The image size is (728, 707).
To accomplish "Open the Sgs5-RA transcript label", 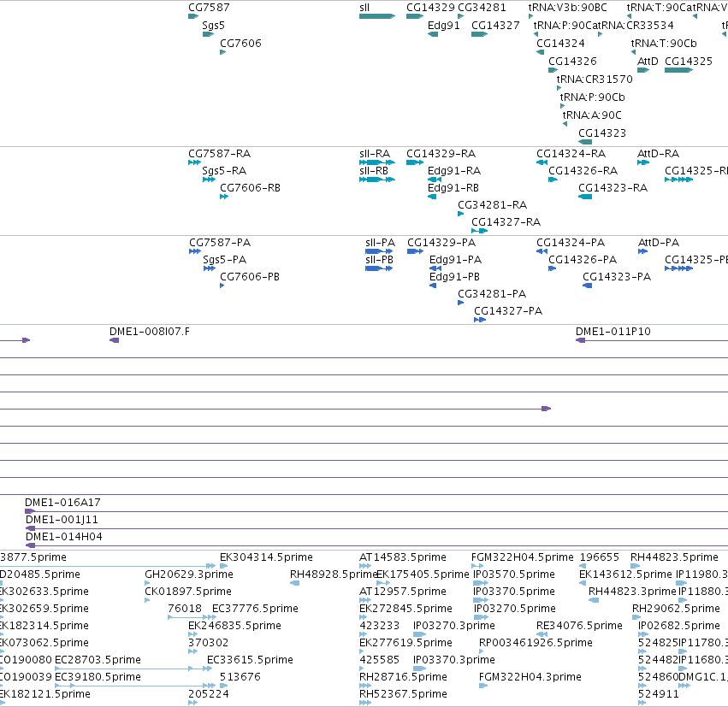I will [224, 171].
